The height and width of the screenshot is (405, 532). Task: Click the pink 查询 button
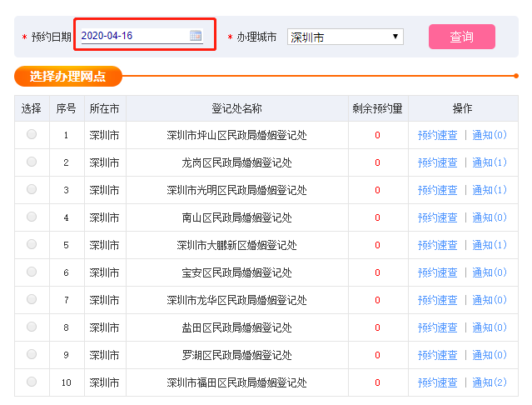[x=461, y=37]
